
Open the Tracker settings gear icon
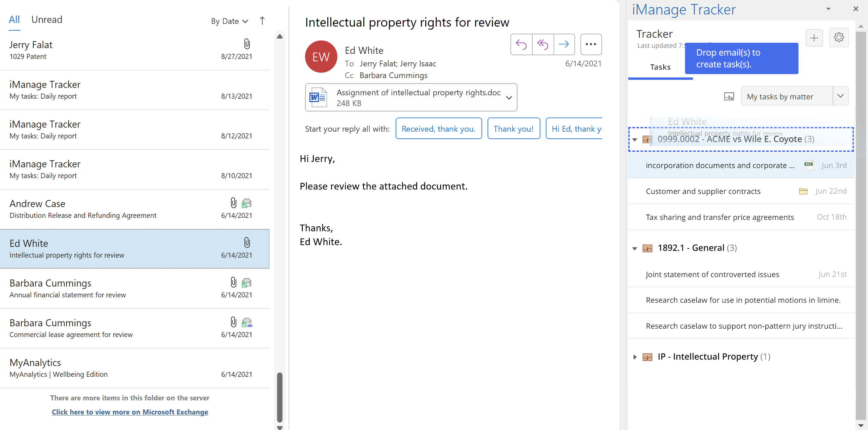tap(839, 37)
